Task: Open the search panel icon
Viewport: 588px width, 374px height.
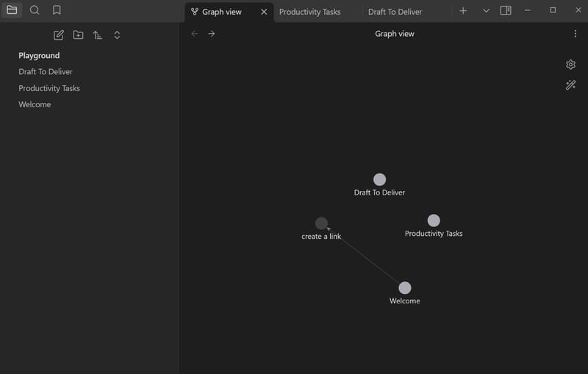Action: tap(35, 10)
